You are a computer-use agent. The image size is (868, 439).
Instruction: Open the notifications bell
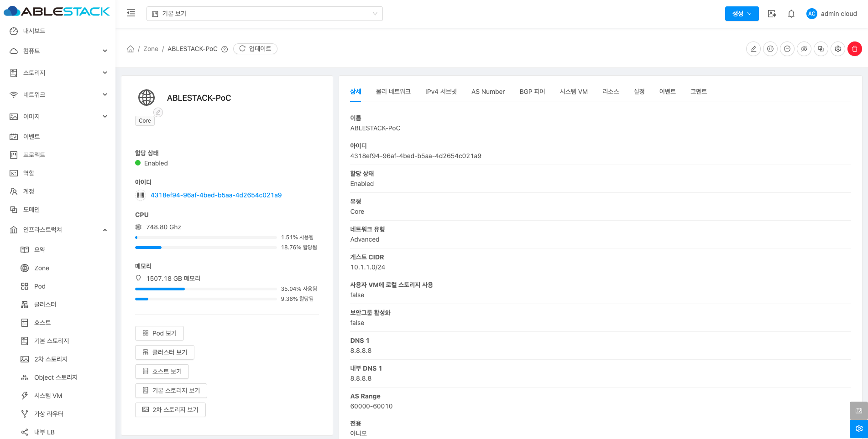tap(791, 14)
